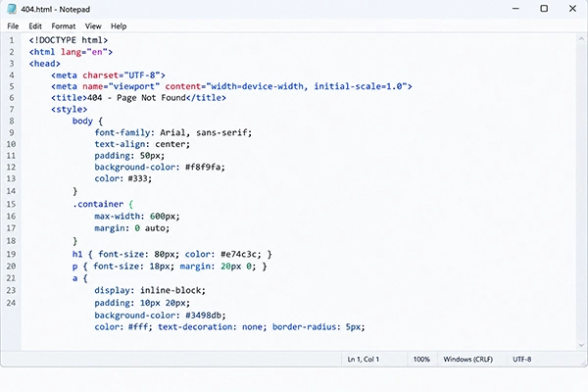
Task: Minimize the Notepad window
Action: click(516, 9)
